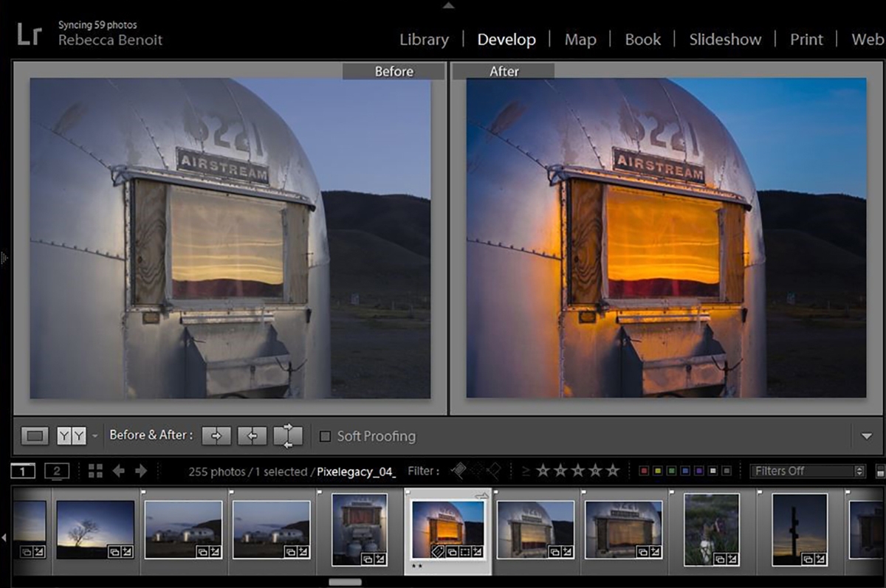Click develop adjustments badge on selected thumbnail
Screen dimensions: 886x588
[x=477, y=551]
